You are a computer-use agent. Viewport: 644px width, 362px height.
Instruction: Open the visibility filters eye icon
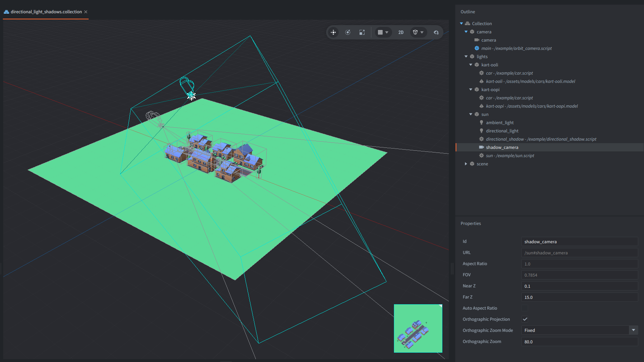436,32
